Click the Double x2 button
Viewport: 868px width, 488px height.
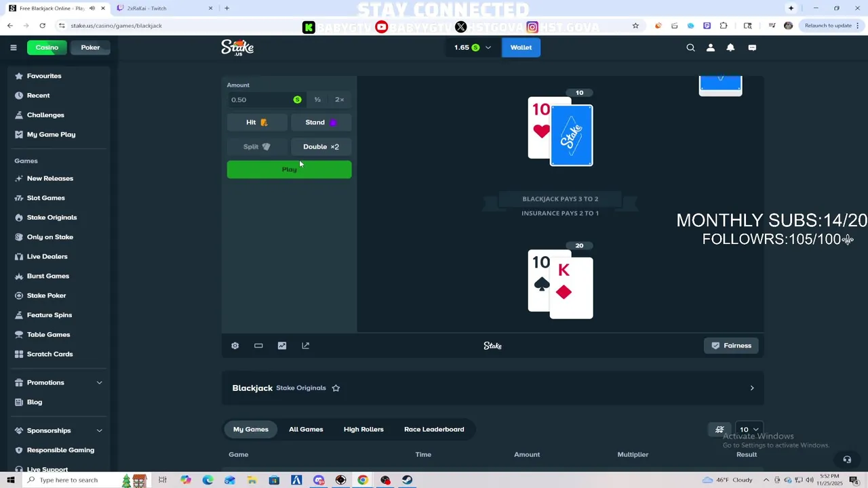click(x=321, y=146)
